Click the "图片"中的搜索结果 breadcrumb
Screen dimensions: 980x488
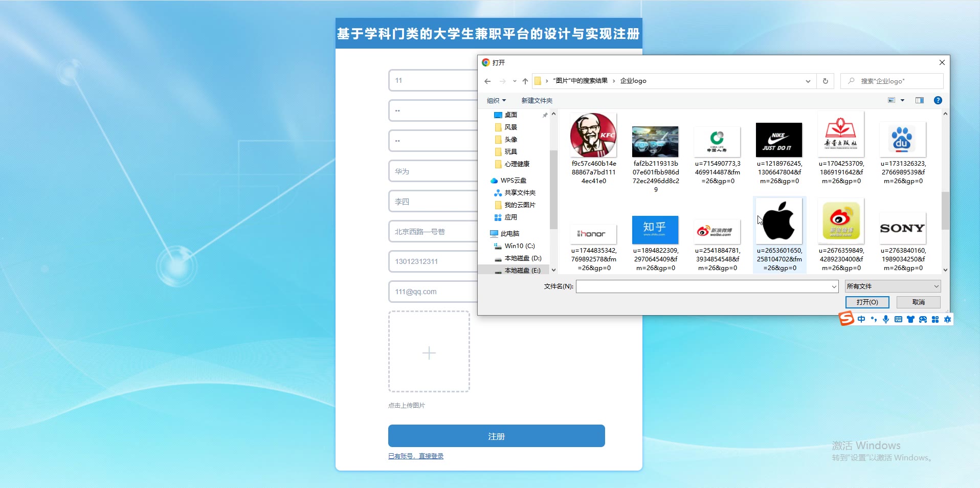point(580,81)
